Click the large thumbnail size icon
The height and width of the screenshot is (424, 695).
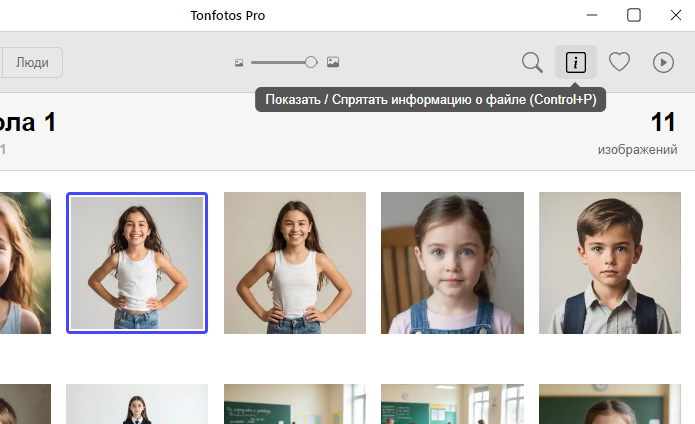click(x=333, y=62)
